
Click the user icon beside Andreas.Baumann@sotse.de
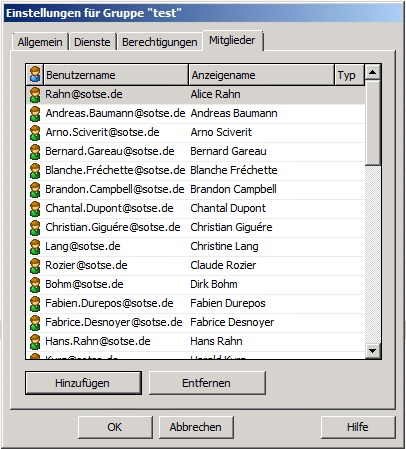[x=35, y=114]
